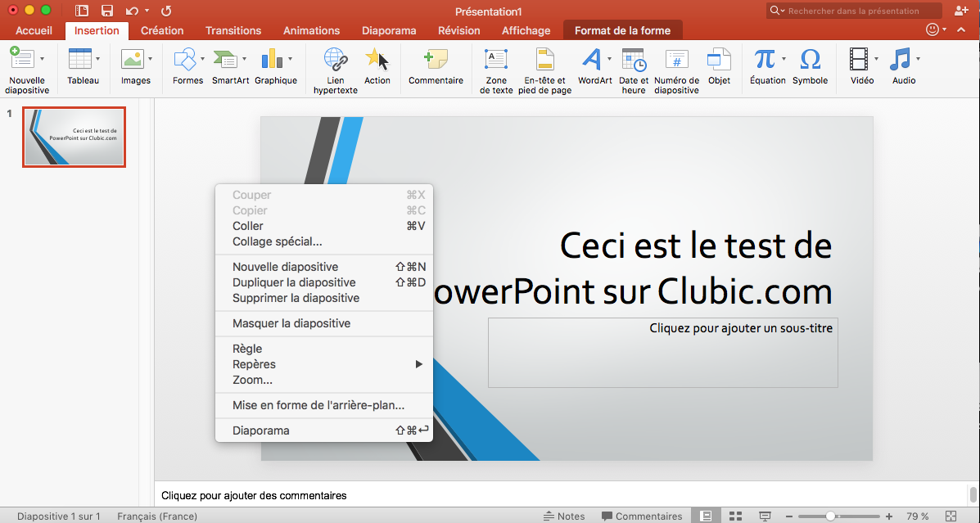Choose Mise en forme de l'arrière-plan
Viewport: 980px width, 523px height.
323,405
